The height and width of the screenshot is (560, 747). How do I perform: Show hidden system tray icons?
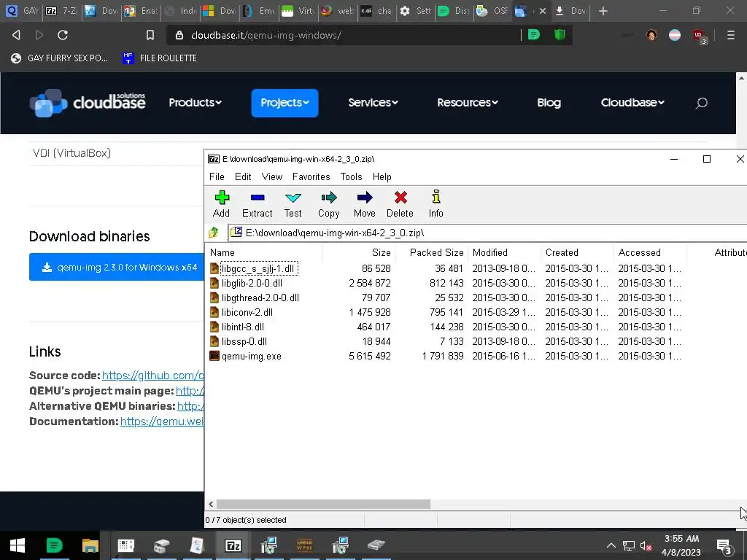click(611, 545)
